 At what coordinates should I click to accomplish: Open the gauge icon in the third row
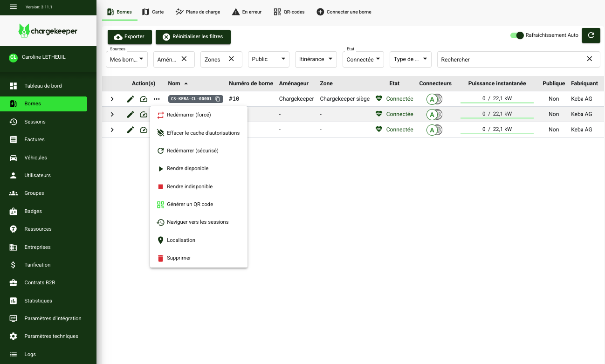click(x=144, y=130)
